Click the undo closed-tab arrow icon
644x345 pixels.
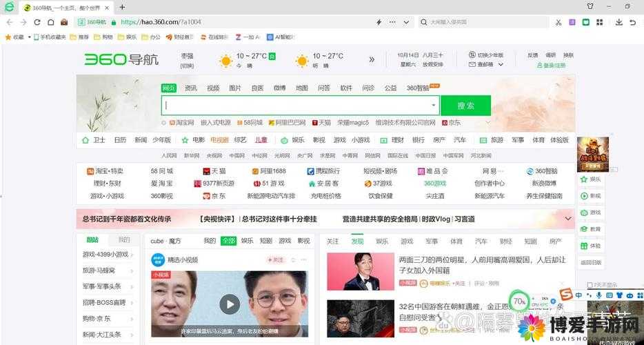pos(633,22)
